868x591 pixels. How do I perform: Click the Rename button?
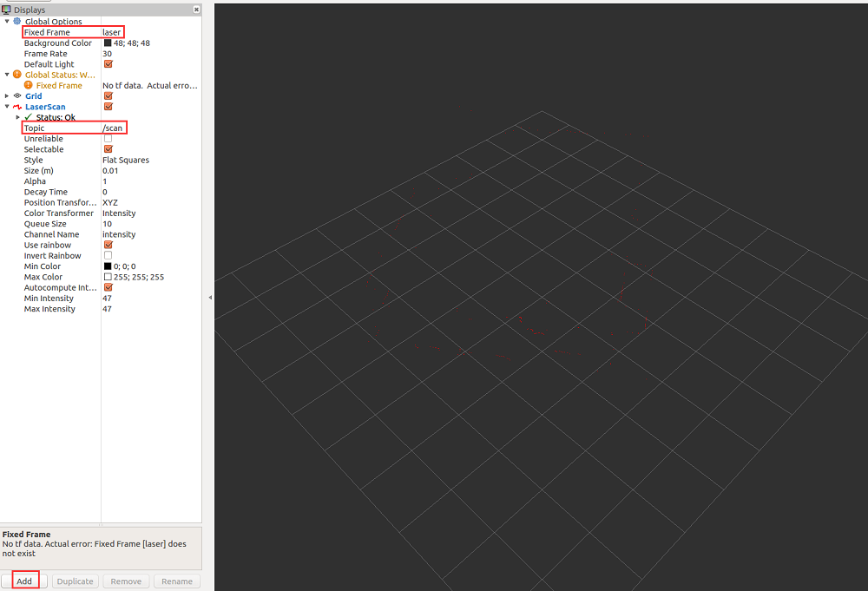[177, 581]
